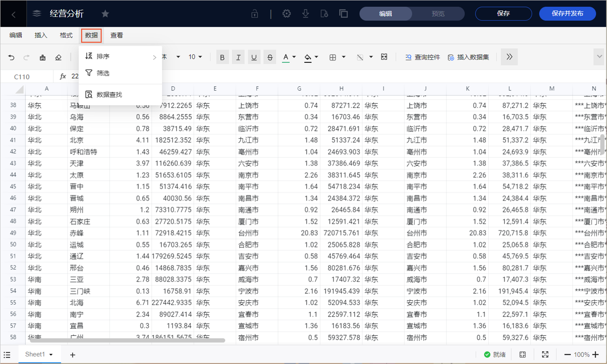The width and height of the screenshot is (607, 364).
Task: Click the copy pages icon in header
Action: tap(343, 13)
